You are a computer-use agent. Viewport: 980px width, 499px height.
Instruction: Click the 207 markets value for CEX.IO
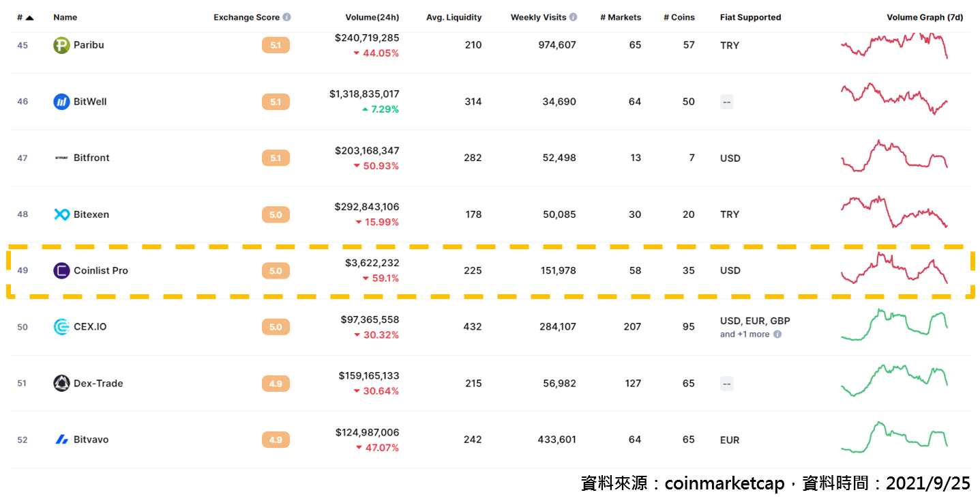point(632,327)
